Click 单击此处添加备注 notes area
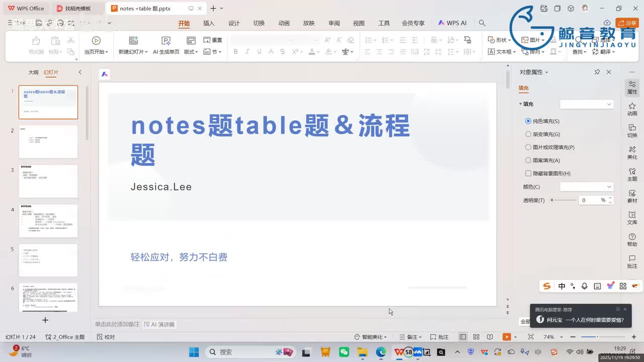Image resolution: width=644 pixels, height=362 pixels. (x=117, y=325)
